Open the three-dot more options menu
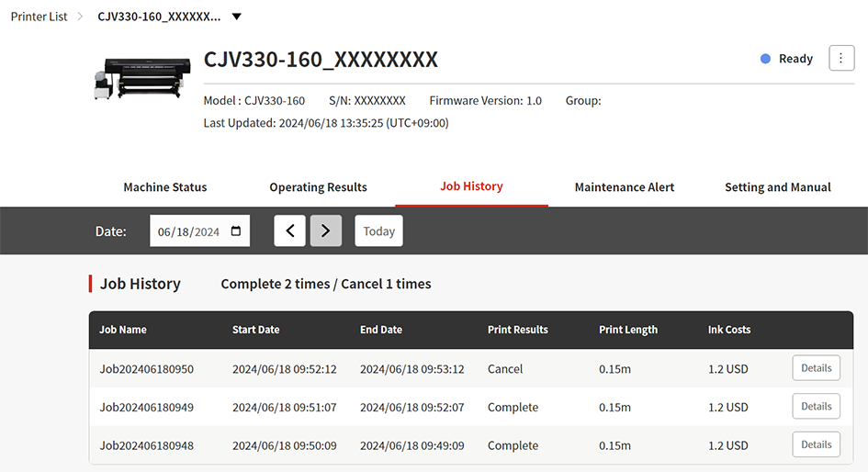 (x=841, y=58)
